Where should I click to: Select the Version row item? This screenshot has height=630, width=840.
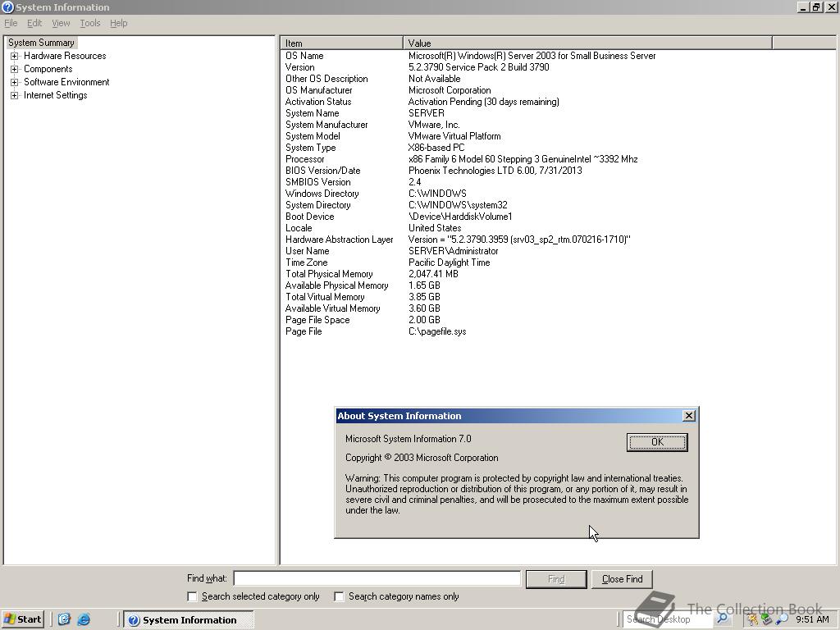pyautogui.click(x=300, y=67)
